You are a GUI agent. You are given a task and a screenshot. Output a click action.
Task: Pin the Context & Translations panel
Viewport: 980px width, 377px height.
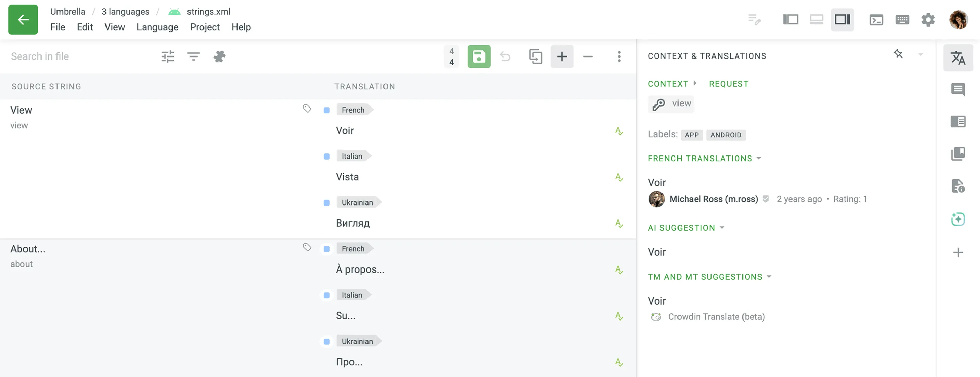899,54
